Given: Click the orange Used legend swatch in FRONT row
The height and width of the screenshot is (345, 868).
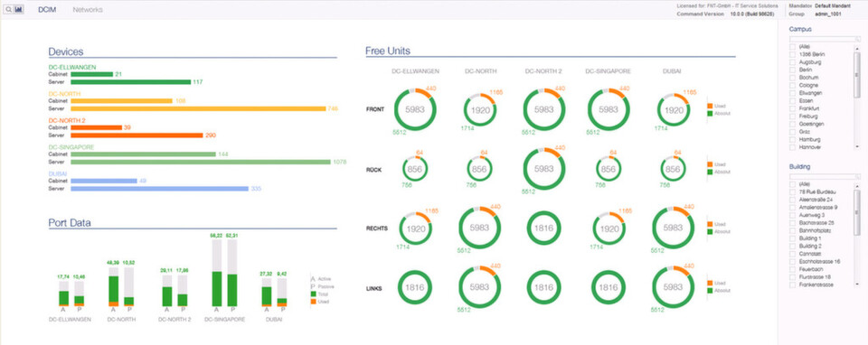Looking at the screenshot, I should point(710,105).
